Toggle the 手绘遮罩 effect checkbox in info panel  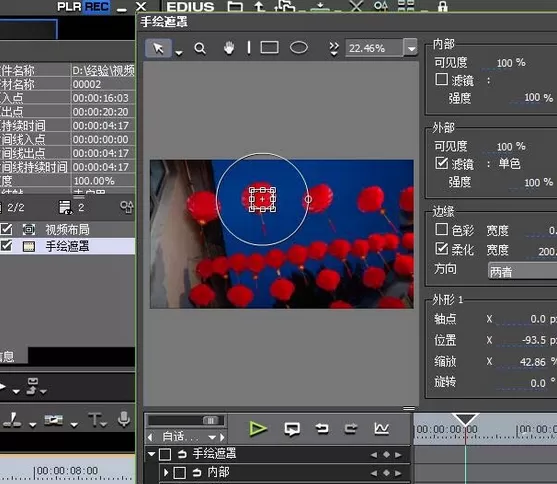tap(6, 246)
